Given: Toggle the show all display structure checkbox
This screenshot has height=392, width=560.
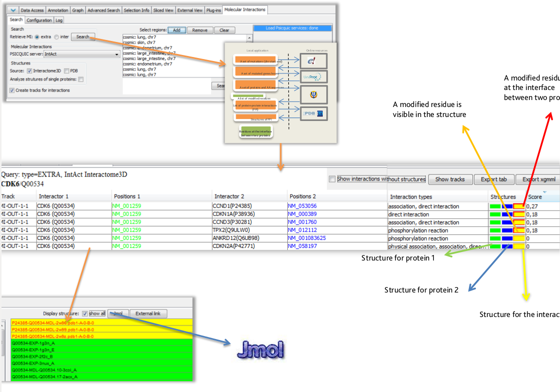Looking at the screenshot, I should click(x=85, y=313).
